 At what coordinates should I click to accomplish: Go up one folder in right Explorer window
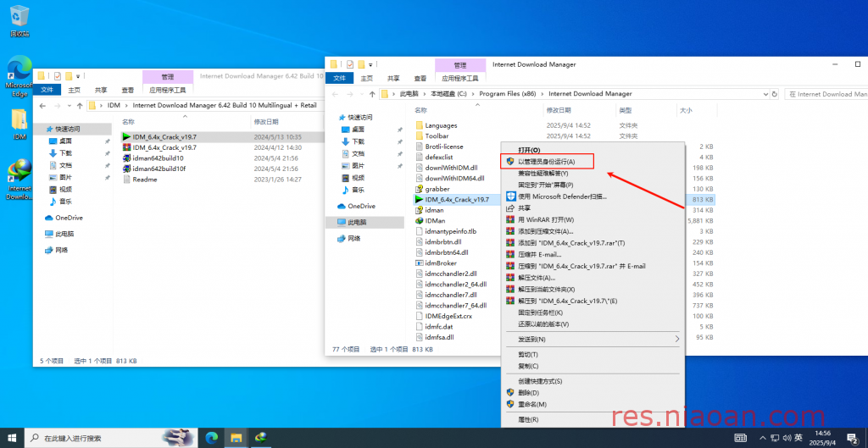[373, 94]
